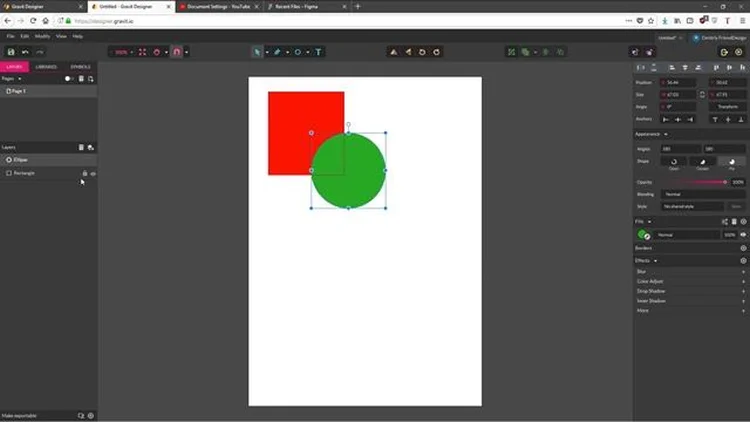This screenshot has width=750, height=422.
Task: Delete page using Pages trash icon
Action: click(x=81, y=78)
